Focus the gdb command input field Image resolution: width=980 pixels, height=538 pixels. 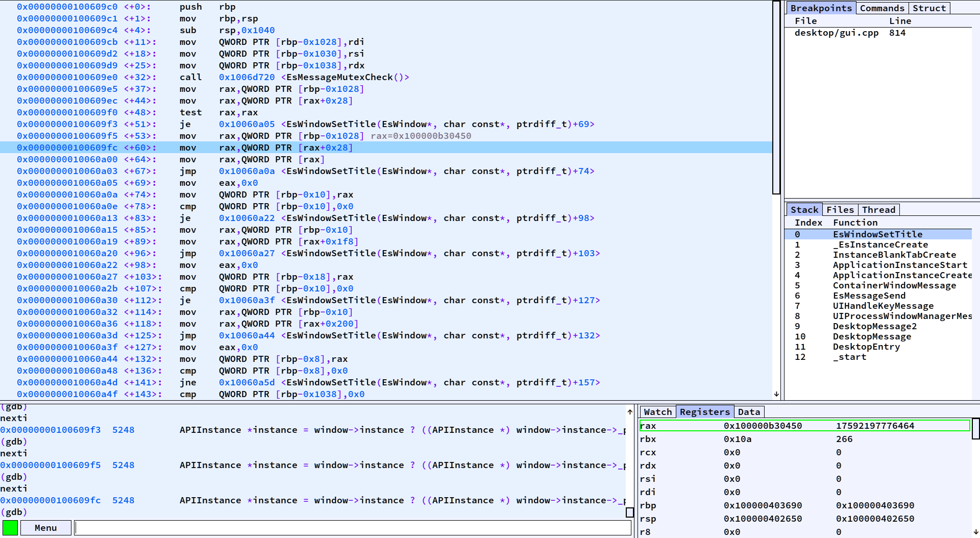[x=352, y=527]
